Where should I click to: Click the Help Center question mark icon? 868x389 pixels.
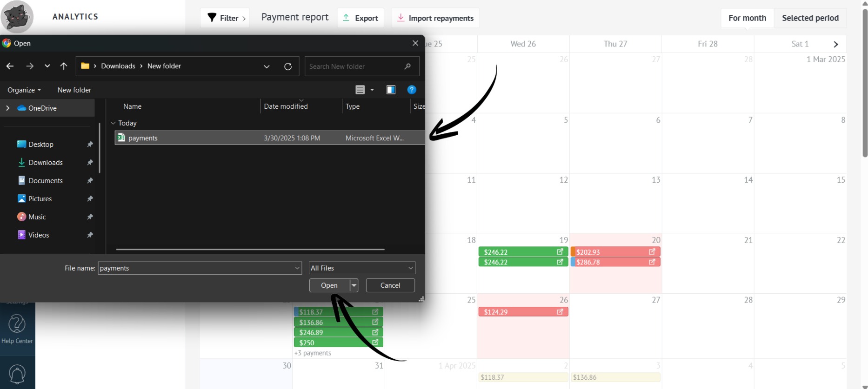pyautogui.click(x=17, y=324)
